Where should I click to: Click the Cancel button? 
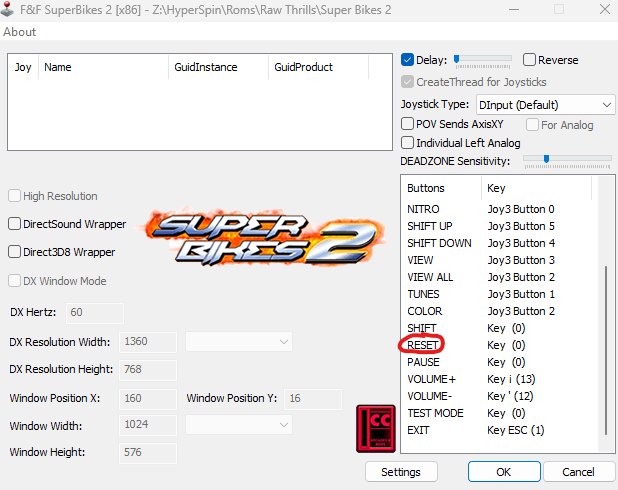pyautogui.click(x=578, y=472)
